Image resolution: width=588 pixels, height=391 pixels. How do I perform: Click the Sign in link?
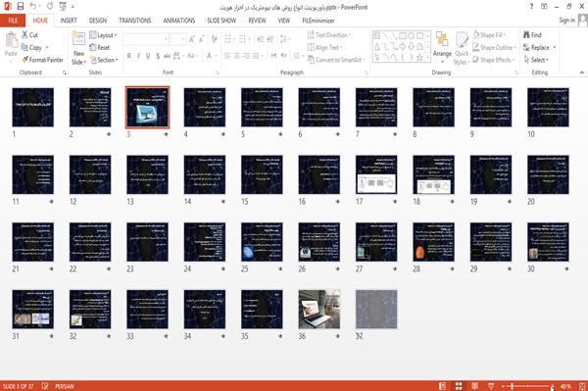coord(566,21)
